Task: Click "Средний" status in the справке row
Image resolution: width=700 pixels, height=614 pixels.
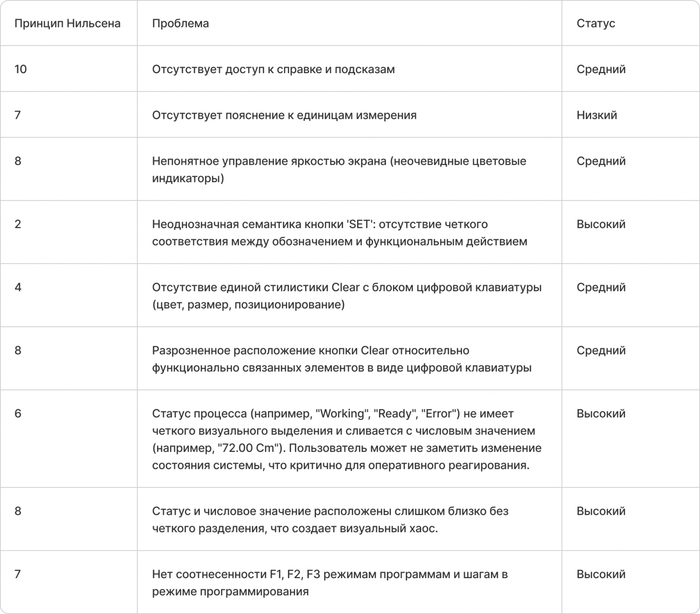Action: 601,69
